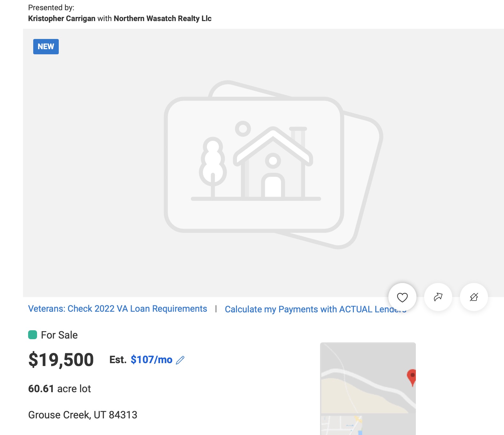Click the blue NEW badge
The width and height of the screenshot is (504, 435).
(x=46, y=47)
